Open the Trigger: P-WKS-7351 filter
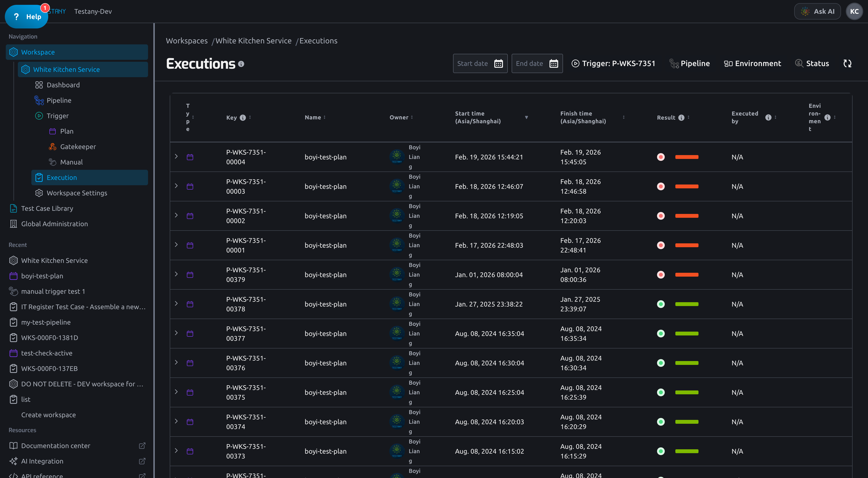 coord(613,63)
